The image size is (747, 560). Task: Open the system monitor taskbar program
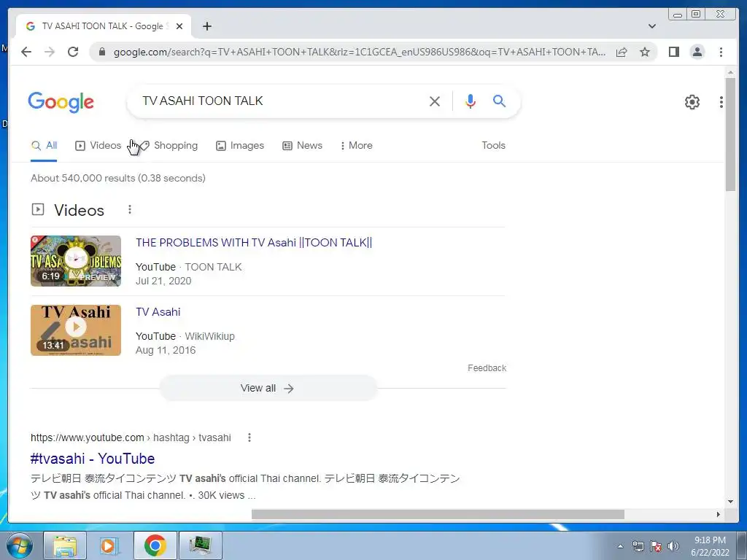pyautogui.click(x=200, y=545)
